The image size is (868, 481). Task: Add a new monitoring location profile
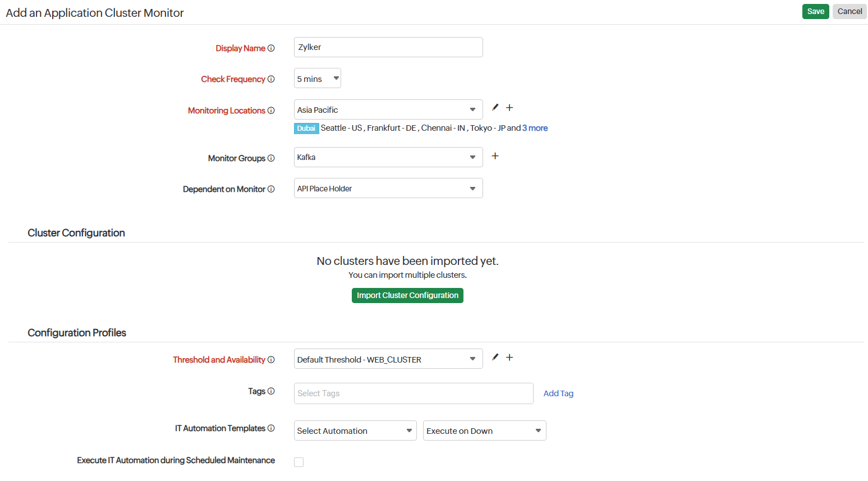(x=509, y=107)
